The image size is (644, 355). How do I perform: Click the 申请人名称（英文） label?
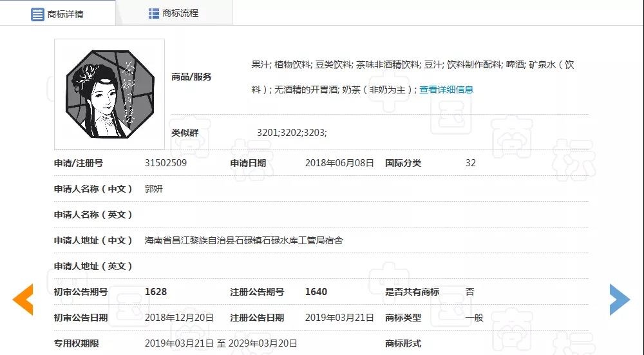(x=93, y=215)
